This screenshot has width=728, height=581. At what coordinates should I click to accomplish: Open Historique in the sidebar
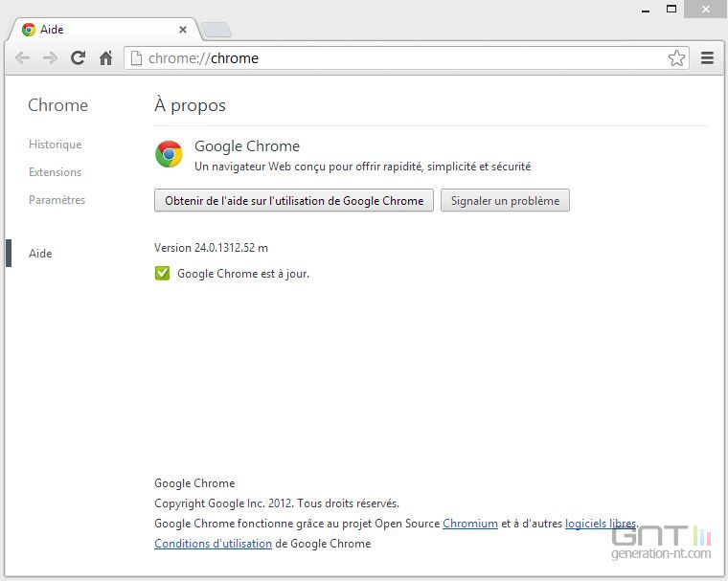pyautogui.click(x=55, y=145)
